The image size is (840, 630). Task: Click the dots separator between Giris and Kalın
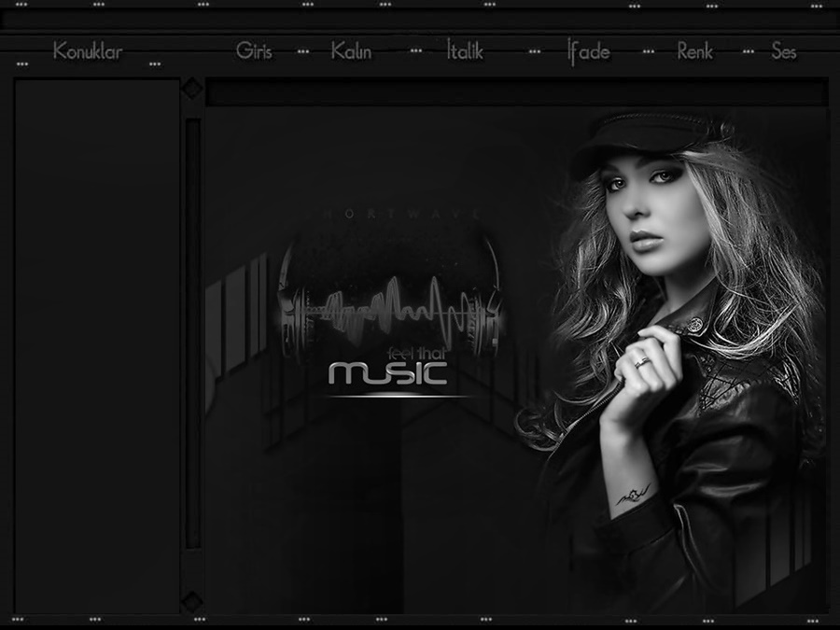(302, 52)
